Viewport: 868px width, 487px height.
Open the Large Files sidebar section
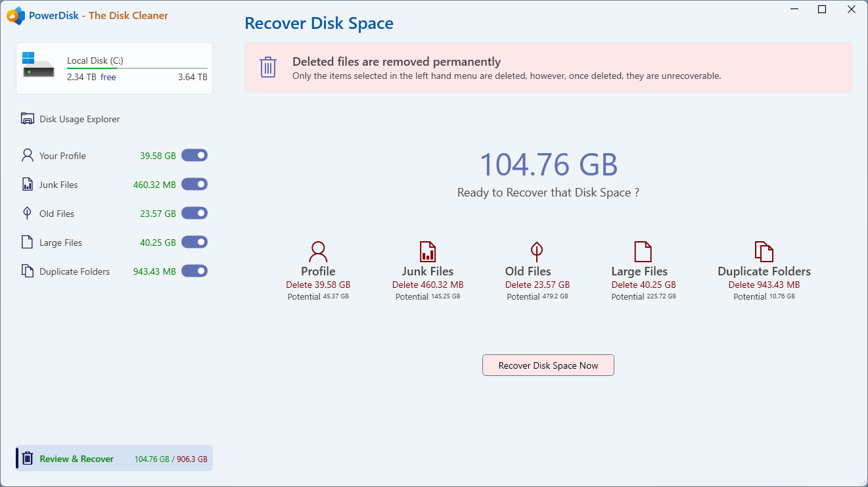tap(60, 243)
